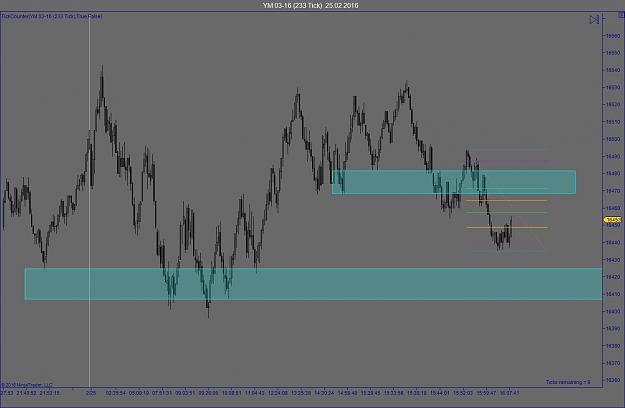This screenshot has width=625, height=408.
Task: Click the 16:07:41 time axis label
Action: point(509,393)
